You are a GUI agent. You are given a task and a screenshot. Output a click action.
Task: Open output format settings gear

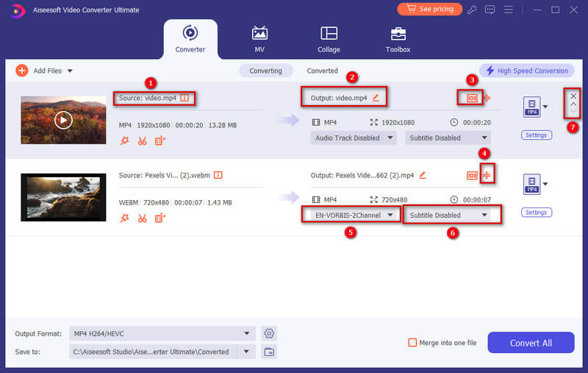[x=269, y=333]
